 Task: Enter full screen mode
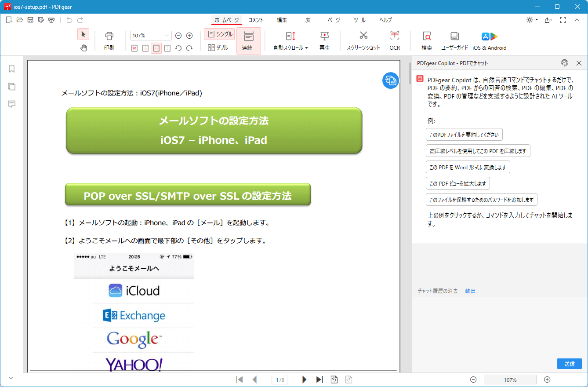tap(563, 20)
